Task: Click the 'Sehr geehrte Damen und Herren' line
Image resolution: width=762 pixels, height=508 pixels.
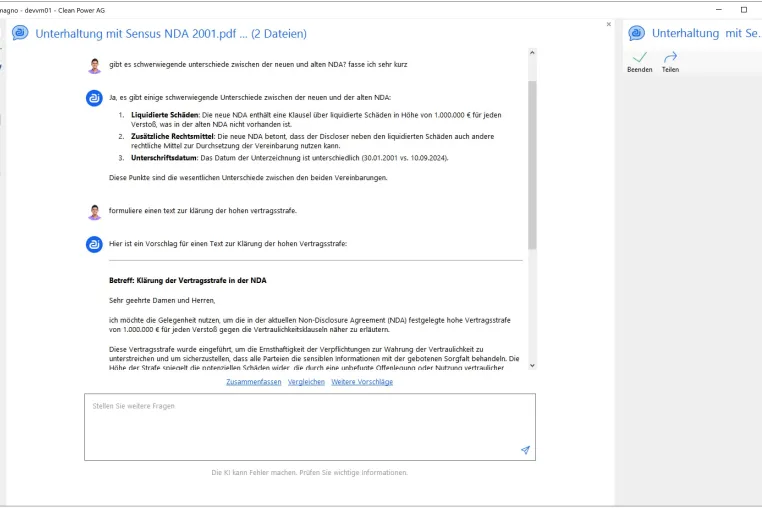Action: [x=162, y=300]
